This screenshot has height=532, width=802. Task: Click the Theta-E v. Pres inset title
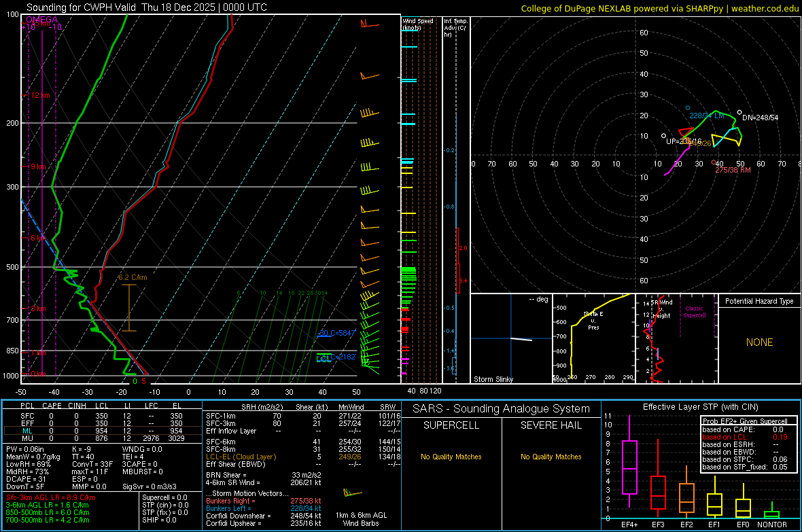(x=593, y=321)
